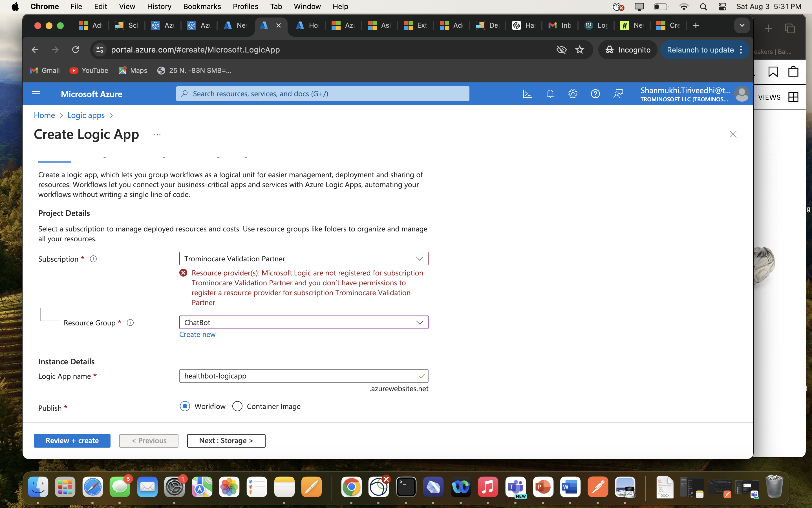The height and width of the screenshot is (508, 812).
Task: Expand the Subscription dropdown
Action: [304, 259]
